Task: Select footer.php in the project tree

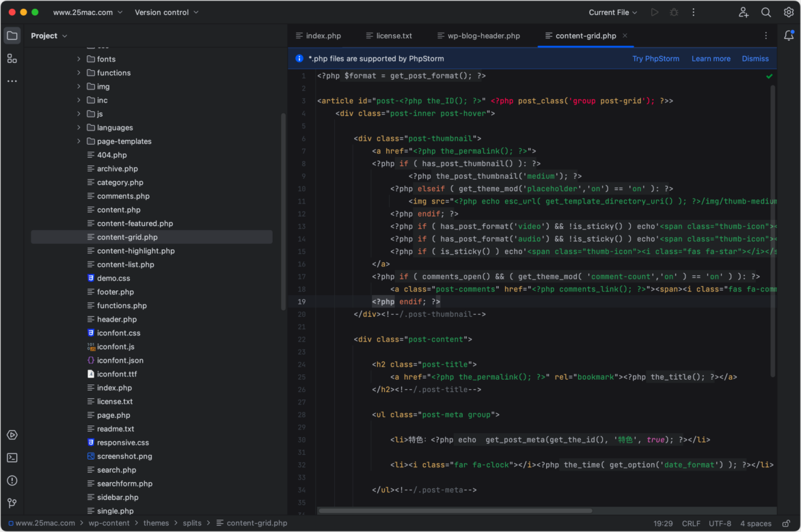Action: 116,292
